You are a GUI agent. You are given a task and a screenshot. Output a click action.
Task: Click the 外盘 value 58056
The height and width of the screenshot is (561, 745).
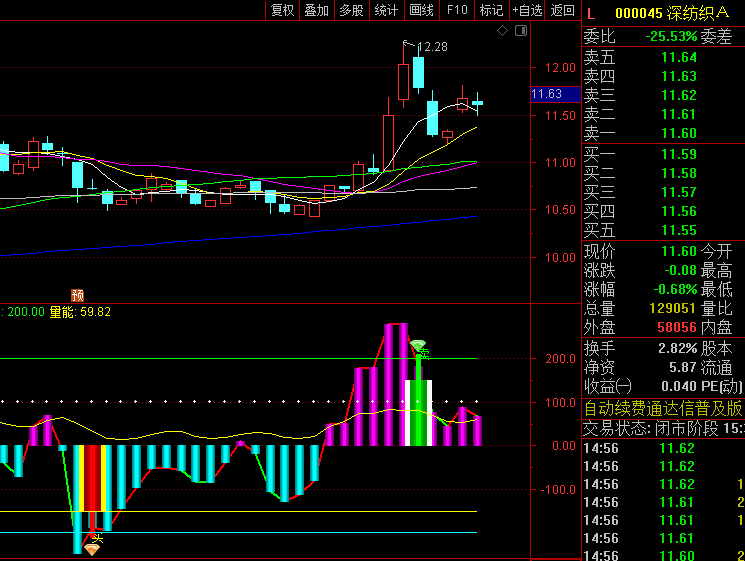[x=677, y=327]
